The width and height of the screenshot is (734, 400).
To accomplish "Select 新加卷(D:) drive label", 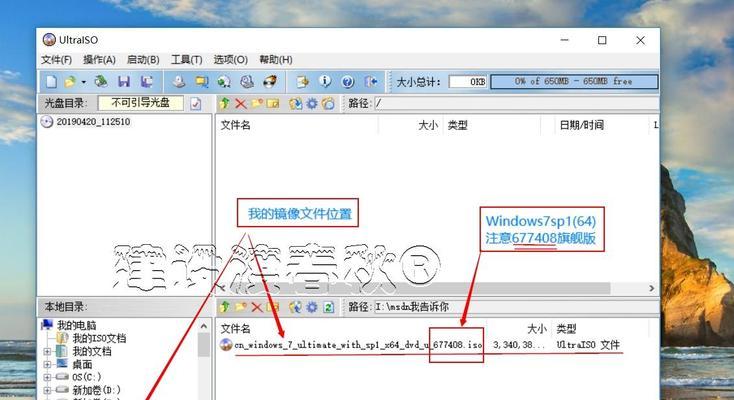I will [96, 390].
